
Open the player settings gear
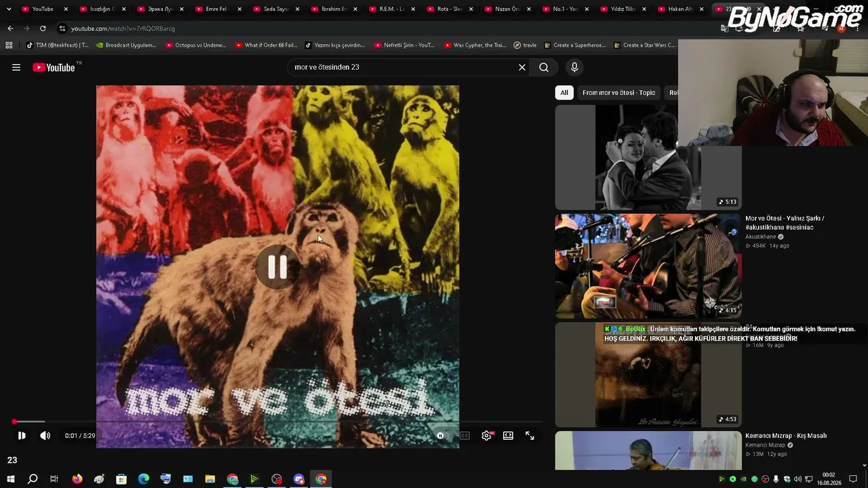click(486, 436)
